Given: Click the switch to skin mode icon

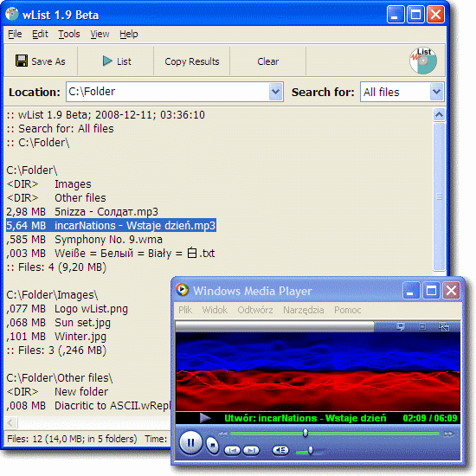Looking at the screenshot, I should pyautogui.click(x=444, y=326).
